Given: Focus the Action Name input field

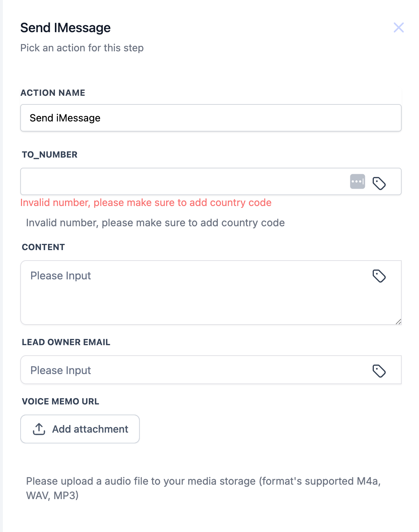Looking at the screenshot, I should [x=211, y=118].
